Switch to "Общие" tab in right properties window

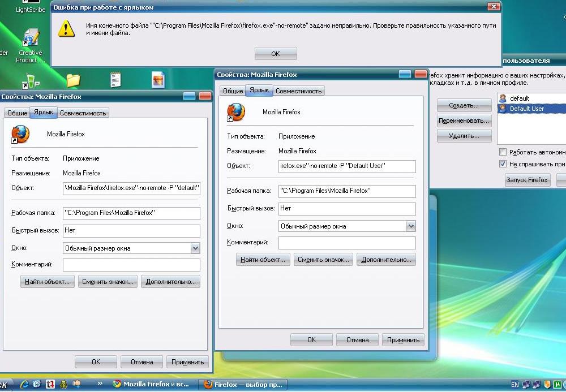pos(233,91)
